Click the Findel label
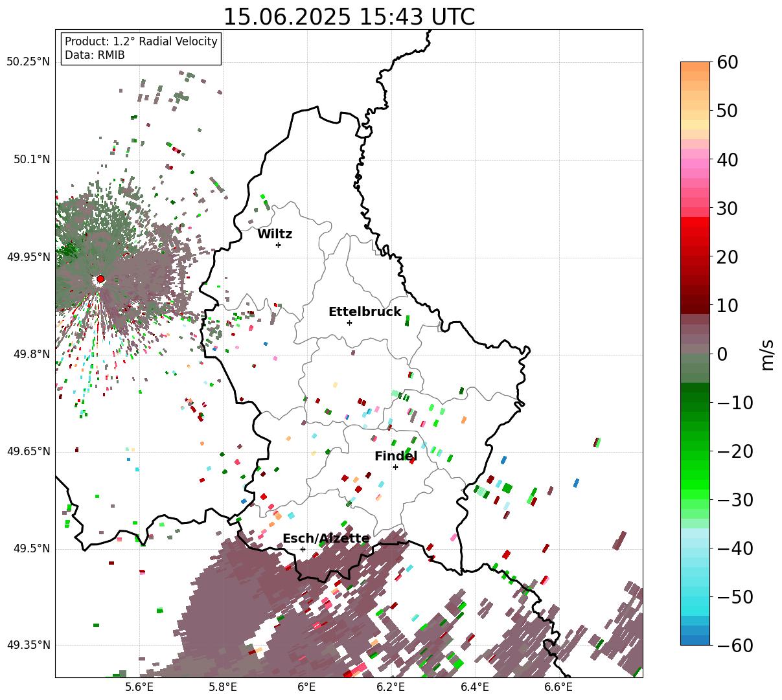The image size is (782, 700). [x=396, y=457]
